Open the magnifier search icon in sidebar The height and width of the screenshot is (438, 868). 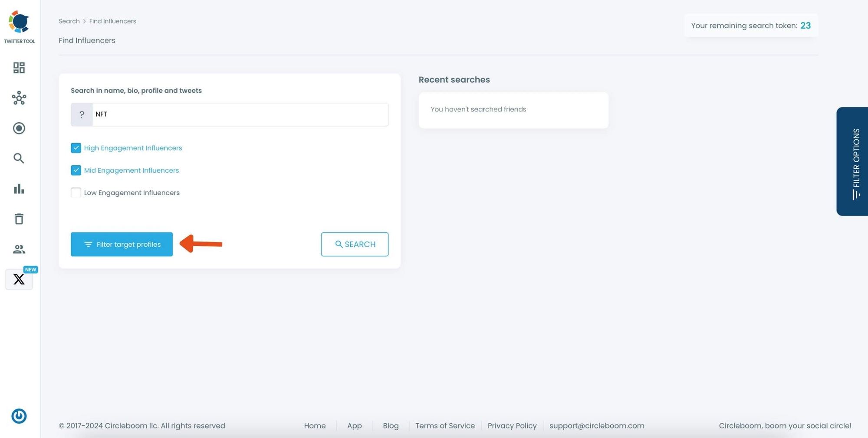[x=19, y=158]
